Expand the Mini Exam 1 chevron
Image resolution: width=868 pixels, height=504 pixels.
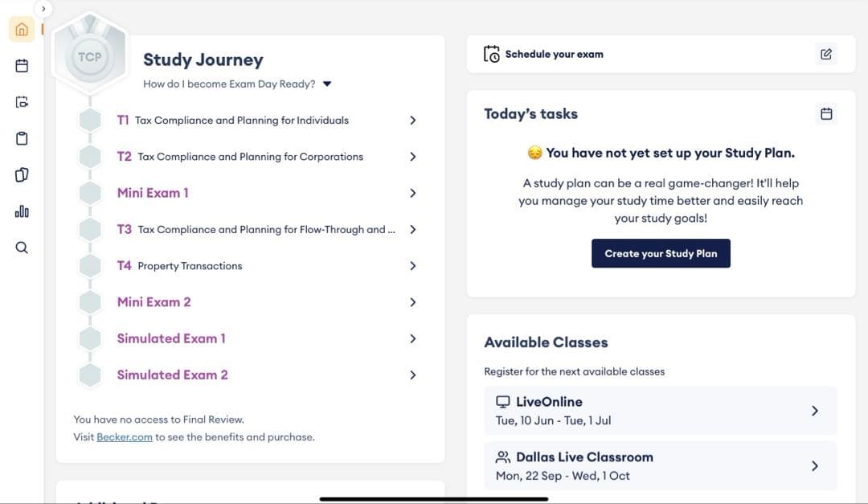tap(412, 193)
